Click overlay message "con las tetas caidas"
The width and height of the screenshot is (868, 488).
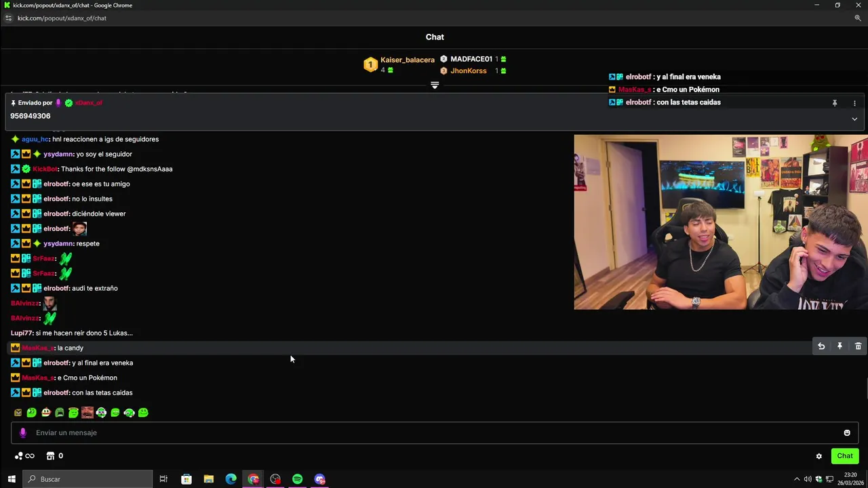coord(689,102)
